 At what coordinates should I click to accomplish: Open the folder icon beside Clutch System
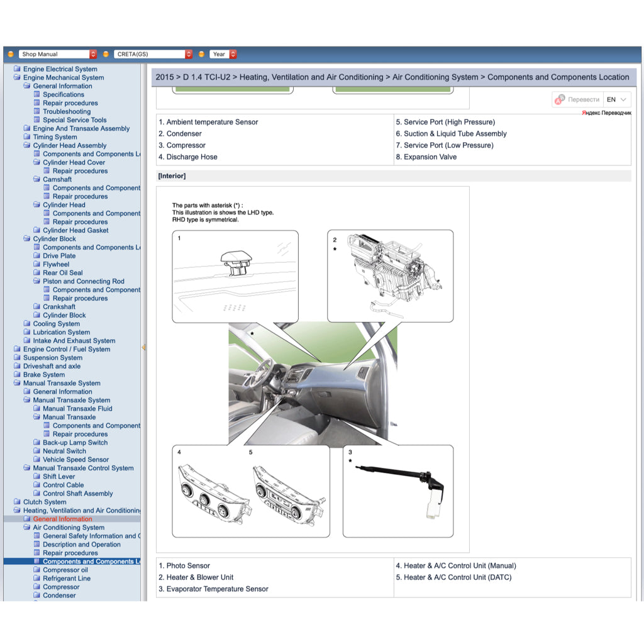pos(18,502)
